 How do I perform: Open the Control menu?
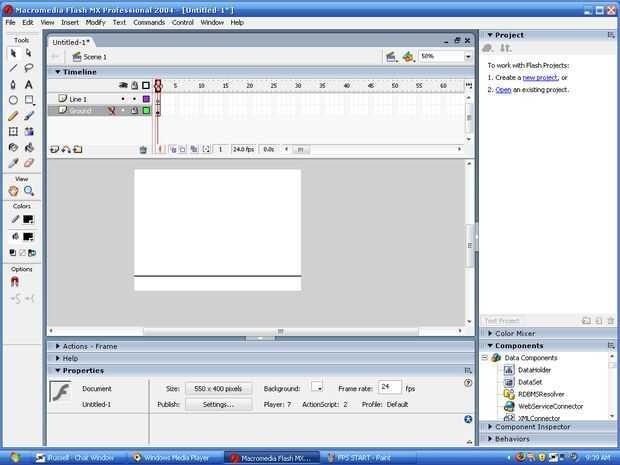tap(183, 23)
